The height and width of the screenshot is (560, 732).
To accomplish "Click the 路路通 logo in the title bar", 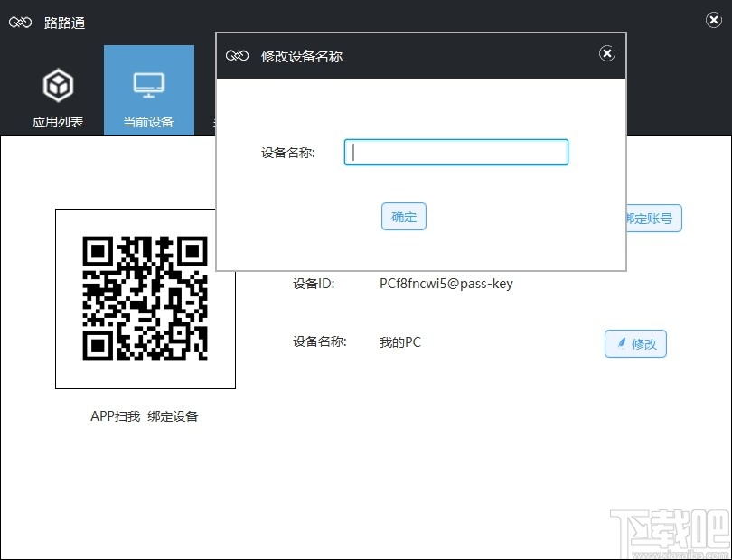I will pyautogui.click(x=41, y=22).
